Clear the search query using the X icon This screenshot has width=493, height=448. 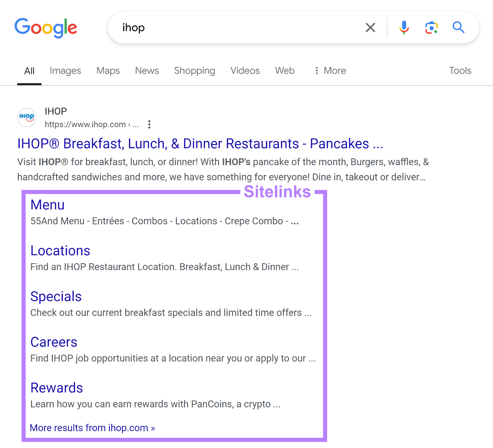point(370,27)
